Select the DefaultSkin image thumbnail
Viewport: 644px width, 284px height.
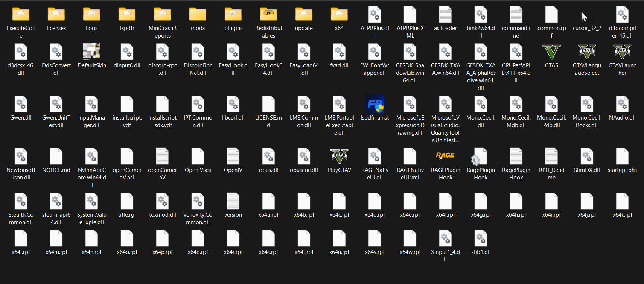point(91,52)
